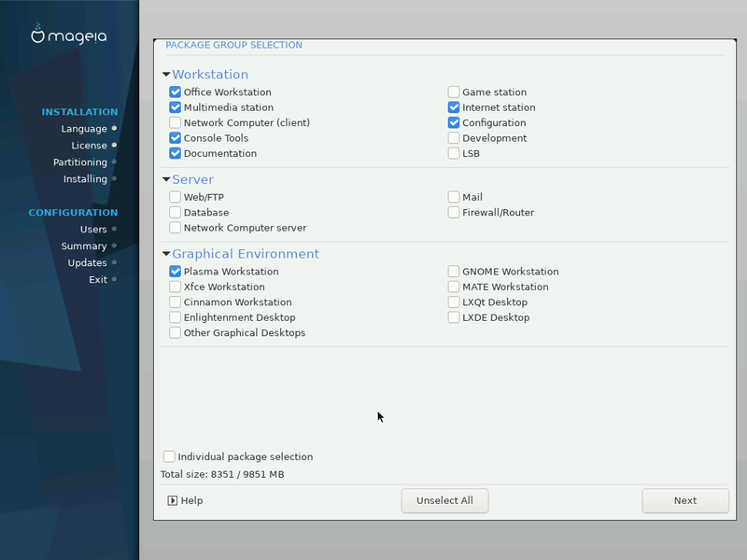The image size is (747, 560).
Task: Click the Users step in sidebar
Action: [93, 229]
